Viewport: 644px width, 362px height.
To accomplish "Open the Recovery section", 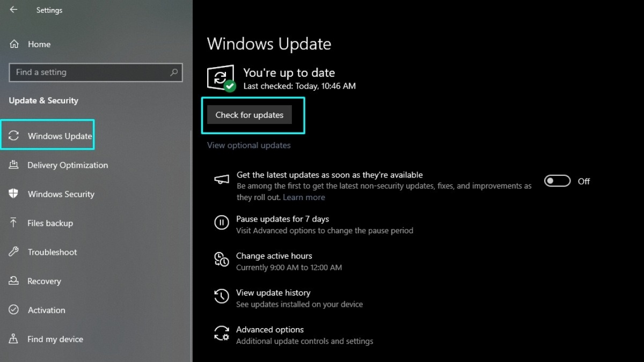I will coord(44,281).
